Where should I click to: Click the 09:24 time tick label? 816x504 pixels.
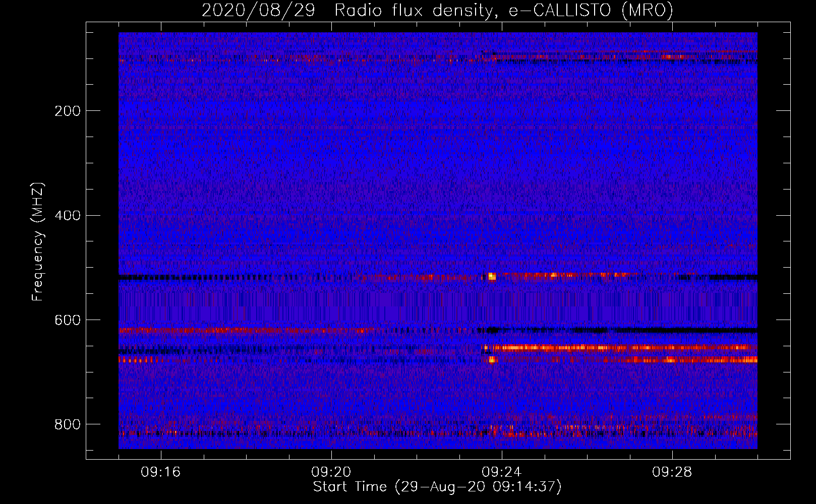click(501, 472)
